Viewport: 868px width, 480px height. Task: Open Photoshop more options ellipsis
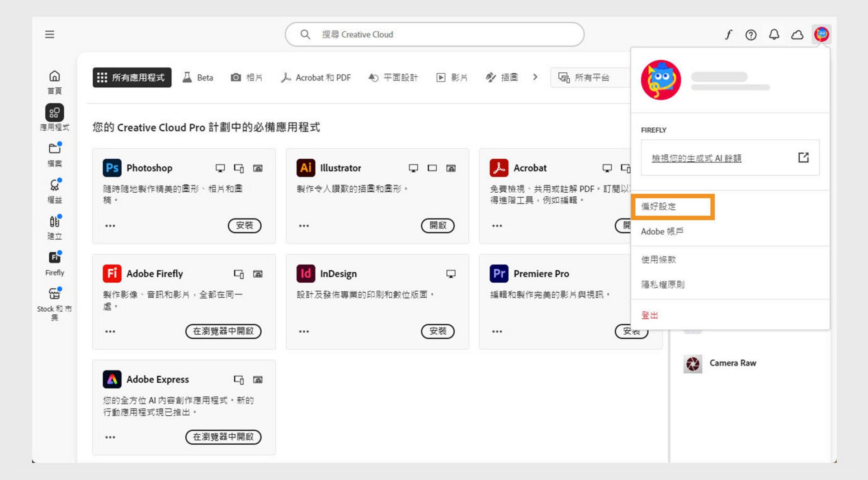pyautogui.click(x=110, y=226)
